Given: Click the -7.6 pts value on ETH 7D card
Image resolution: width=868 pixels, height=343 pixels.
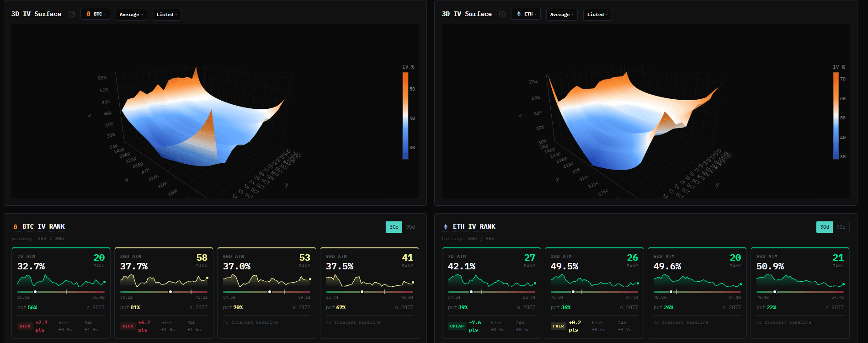Looking at the screenshot, I should point(475,326).
